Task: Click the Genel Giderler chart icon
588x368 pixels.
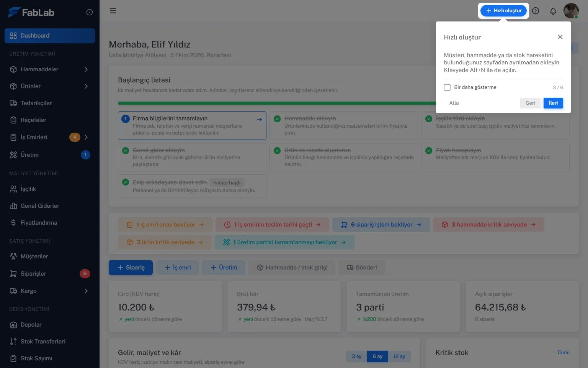Action: tap(13, 206)
